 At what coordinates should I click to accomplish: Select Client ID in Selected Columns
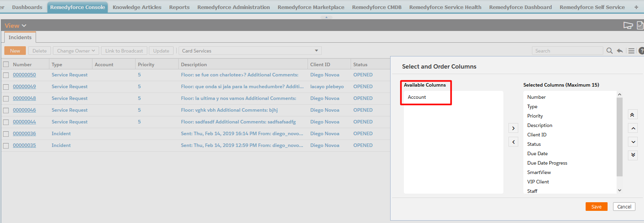pos(537,135)
